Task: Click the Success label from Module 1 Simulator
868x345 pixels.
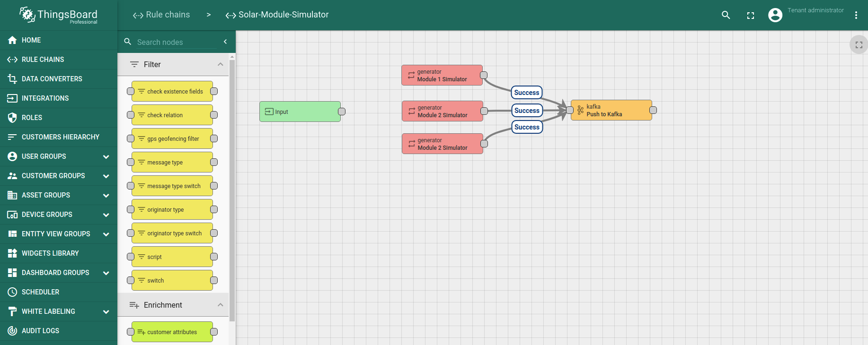Action: coord(527,93)
